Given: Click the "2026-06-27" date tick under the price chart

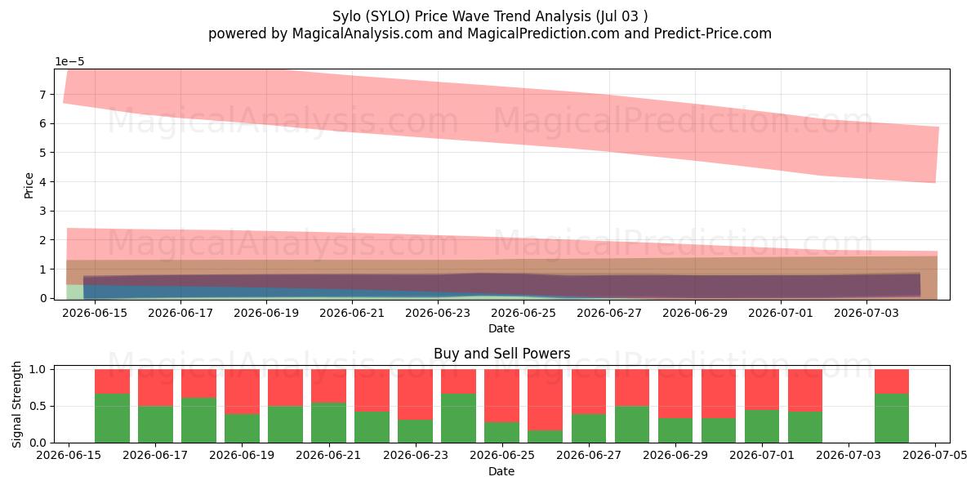Looking at the screenshot, I should 609,312.
